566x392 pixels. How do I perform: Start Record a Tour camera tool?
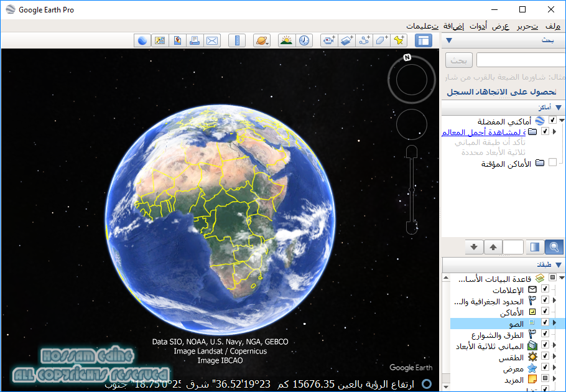pyautogui.click(x=329, y=40)
